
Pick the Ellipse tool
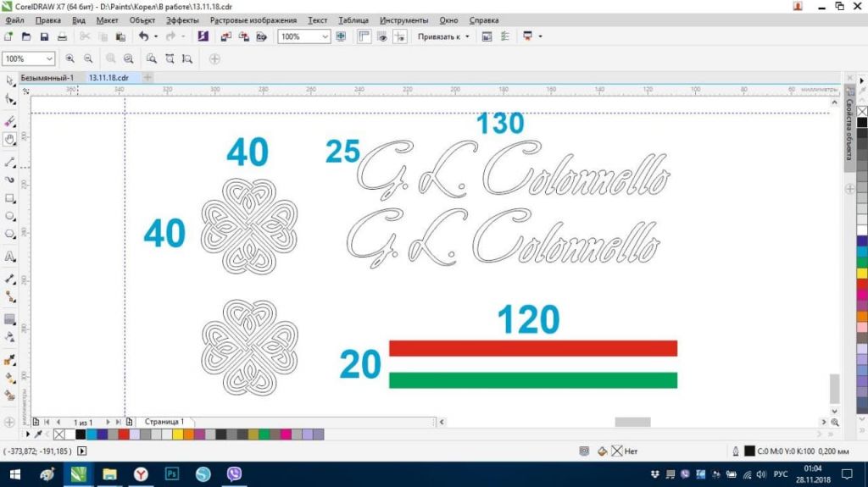click(x=9, y=218)
